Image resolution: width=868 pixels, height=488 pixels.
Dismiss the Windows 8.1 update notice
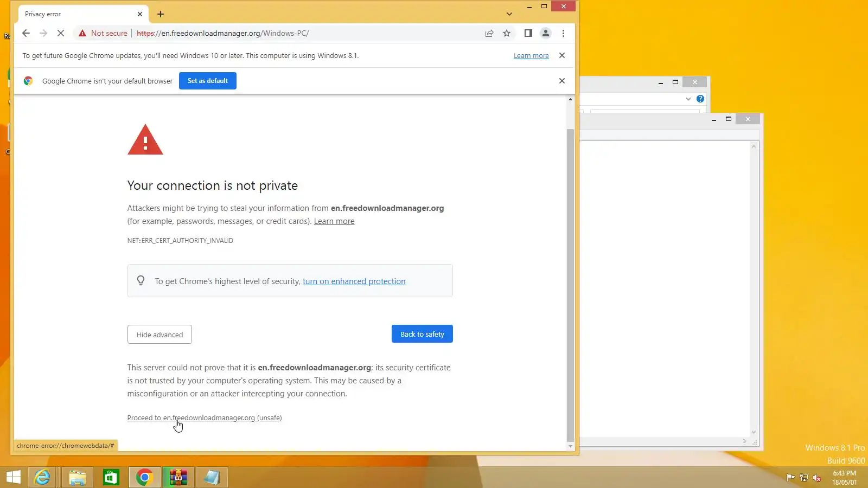(x=562, y=55)
